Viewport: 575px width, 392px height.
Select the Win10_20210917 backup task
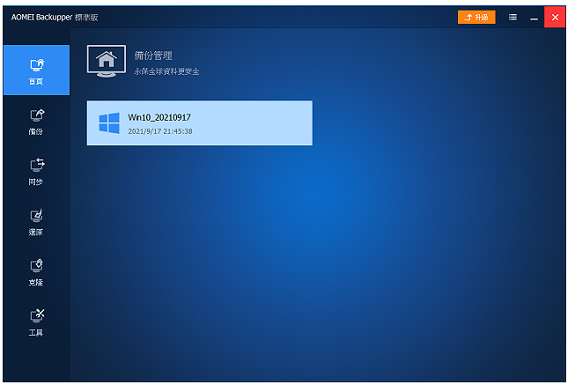pyautogui.click(x=200, y=123)
